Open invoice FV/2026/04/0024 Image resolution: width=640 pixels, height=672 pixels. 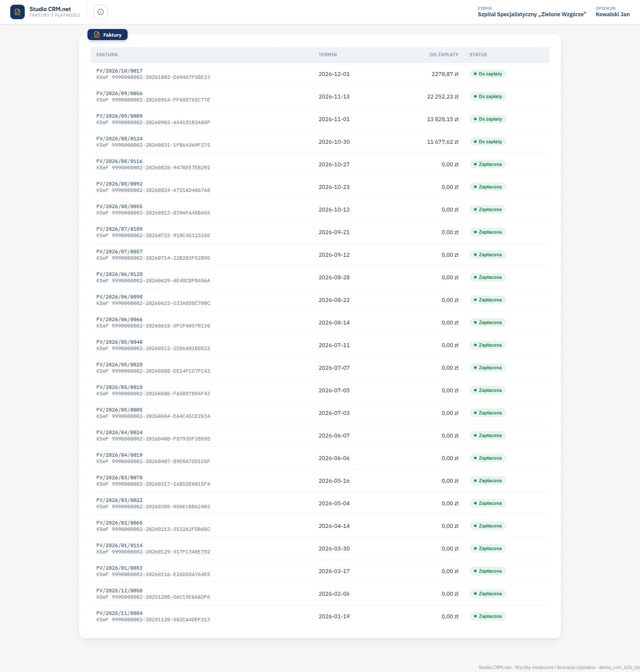point(119,432)
